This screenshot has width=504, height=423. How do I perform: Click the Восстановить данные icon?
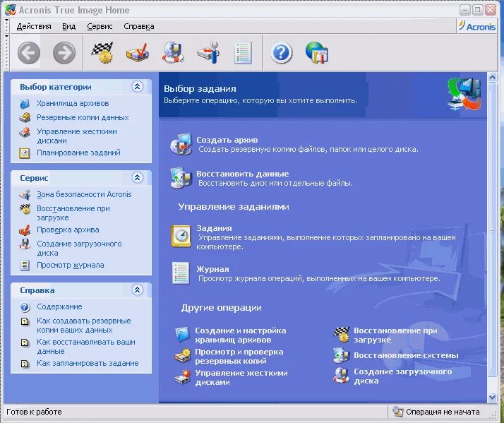181,177
